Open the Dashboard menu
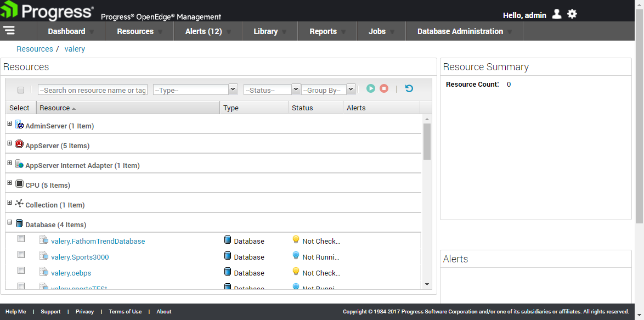Viewport: 644px width, 320px height. point(71,31)
